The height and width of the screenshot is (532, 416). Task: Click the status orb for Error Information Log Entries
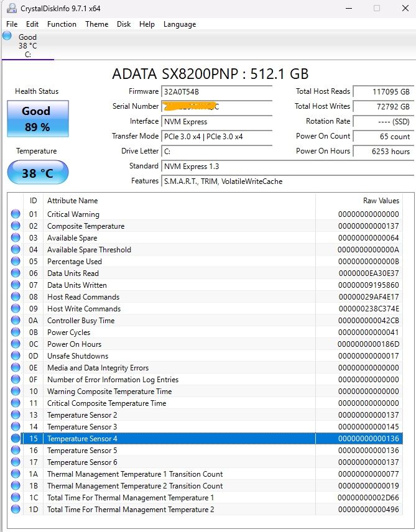[16, 379]
